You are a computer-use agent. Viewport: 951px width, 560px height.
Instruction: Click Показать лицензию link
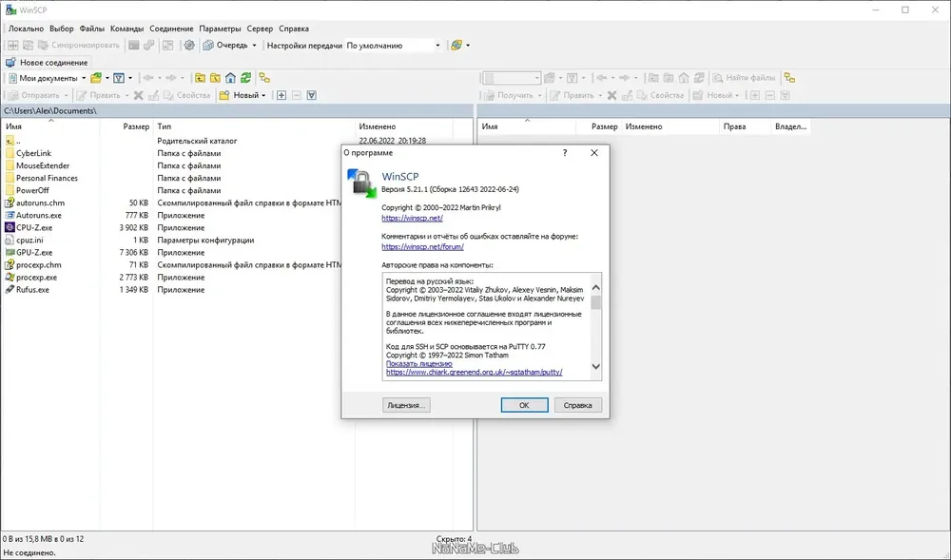[x=419, y=363]
